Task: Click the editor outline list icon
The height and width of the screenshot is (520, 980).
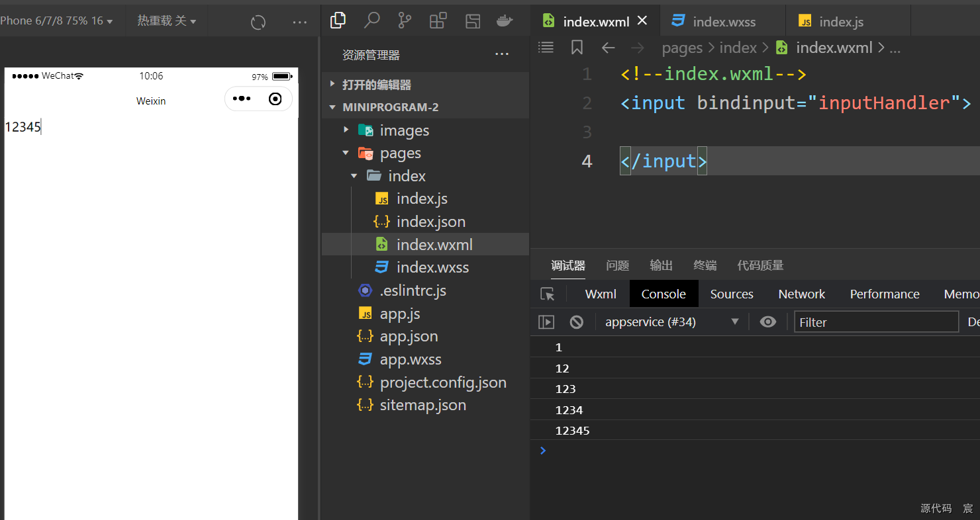Action: point(546,47)
